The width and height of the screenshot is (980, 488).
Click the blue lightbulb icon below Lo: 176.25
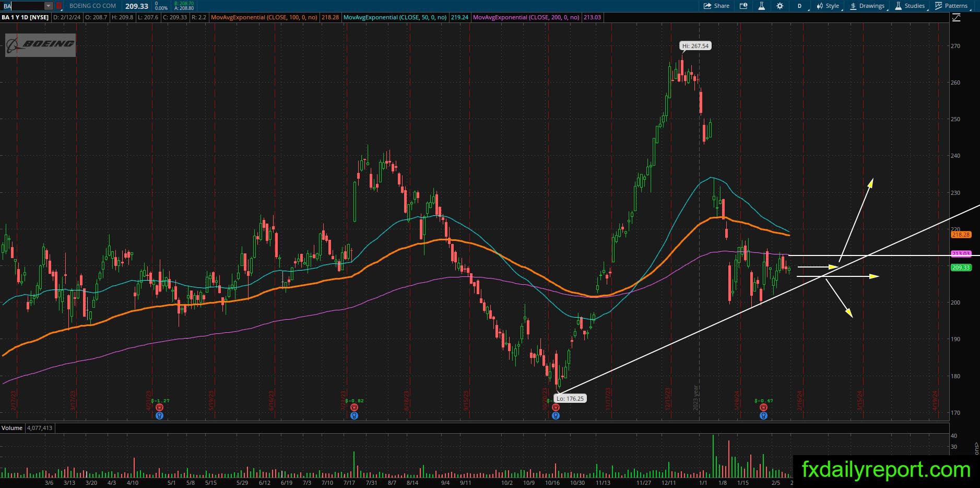(556, 416)
